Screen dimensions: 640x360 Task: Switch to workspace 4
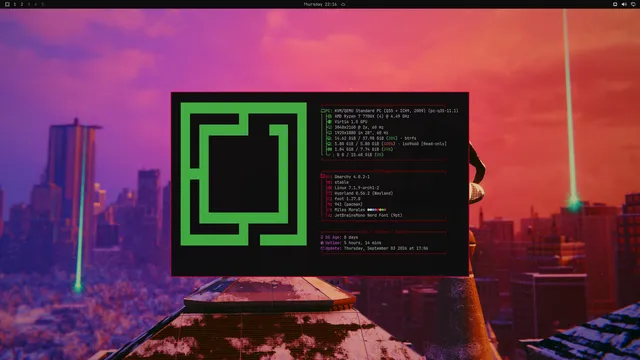coord(36,4)
